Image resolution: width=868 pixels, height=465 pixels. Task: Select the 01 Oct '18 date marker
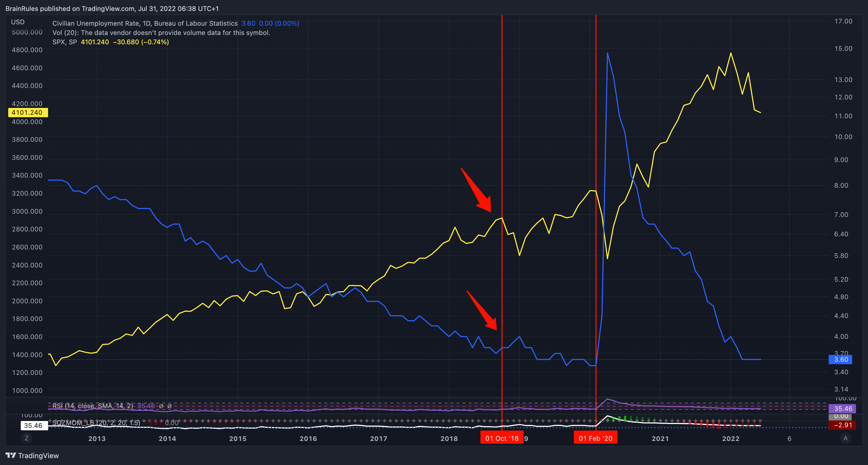pyautogui.click(x=502, y=438)
